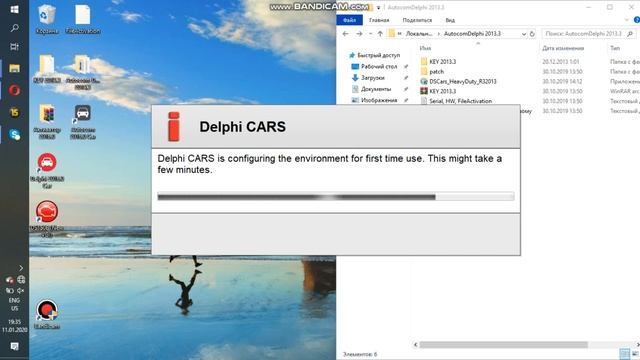Sort by the Дата изменения column header
Image resolution: width=640 pixels, height=360 pixels.
563,48
